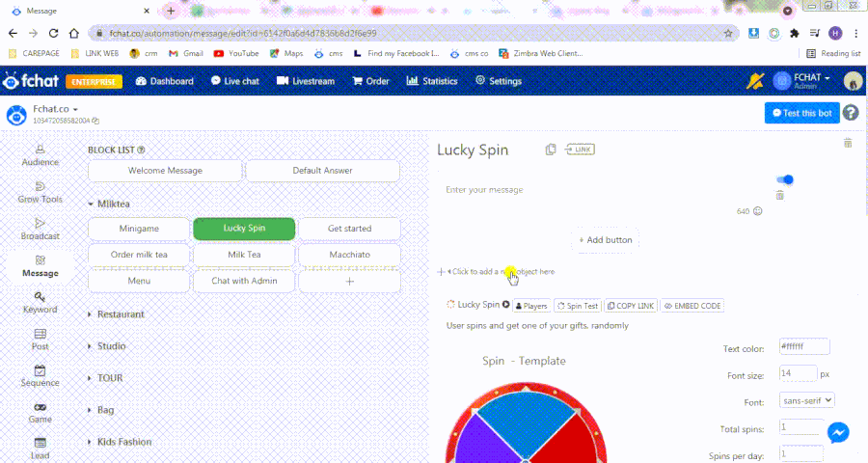
Task: Open Grow Tools in the sidebar
Action: click(x=40, y=192)
